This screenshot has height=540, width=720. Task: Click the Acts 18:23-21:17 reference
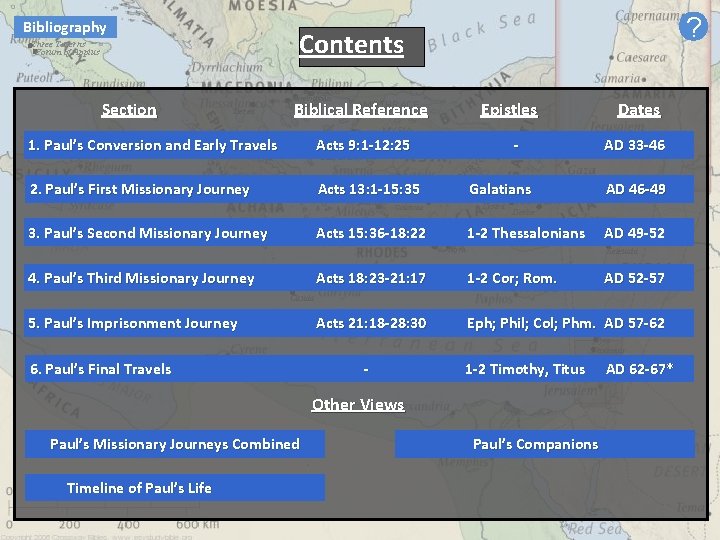(x=371, y=278)
